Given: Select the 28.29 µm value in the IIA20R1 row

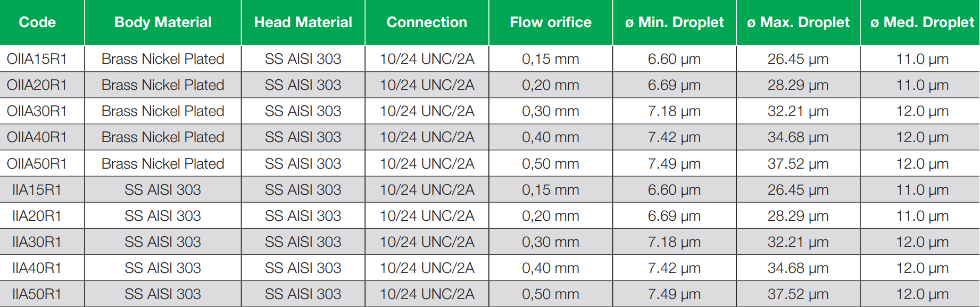Looking at the screenshot, I should [798, 216].
